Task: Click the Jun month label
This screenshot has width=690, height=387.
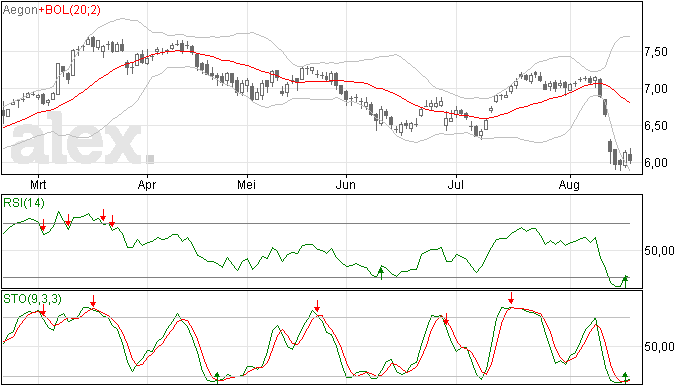Action: click(346, 184)
